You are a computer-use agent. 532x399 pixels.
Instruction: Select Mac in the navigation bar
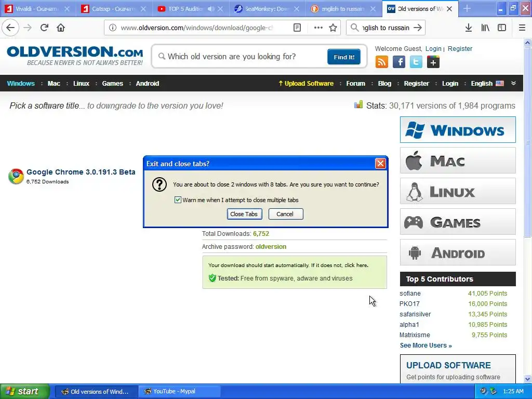pos(54,84)
